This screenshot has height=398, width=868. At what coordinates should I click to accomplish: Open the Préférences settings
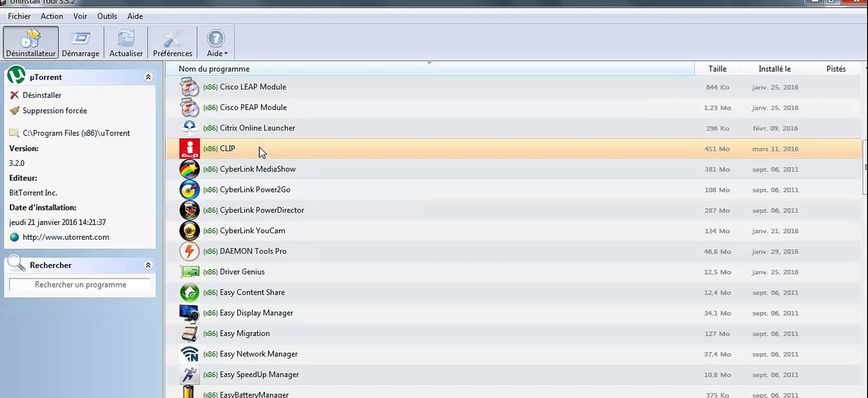(x=172, y=43)
